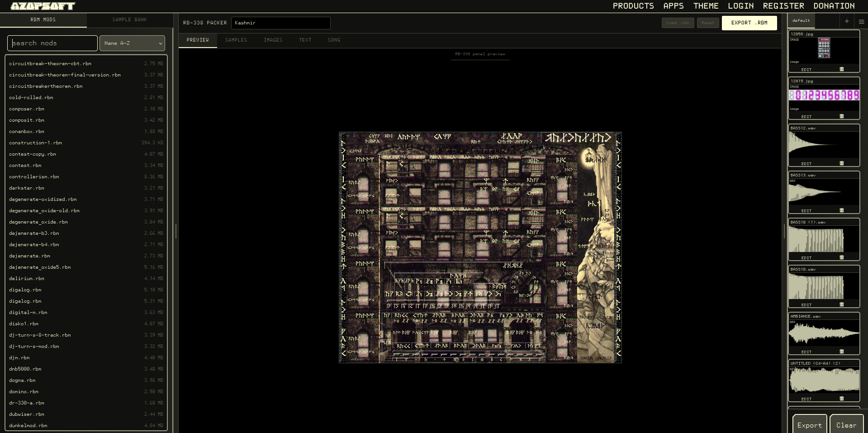Open the hamburger menu in the bank panel
The height and width of the screenshot is (433, 868).
(861, 21)
